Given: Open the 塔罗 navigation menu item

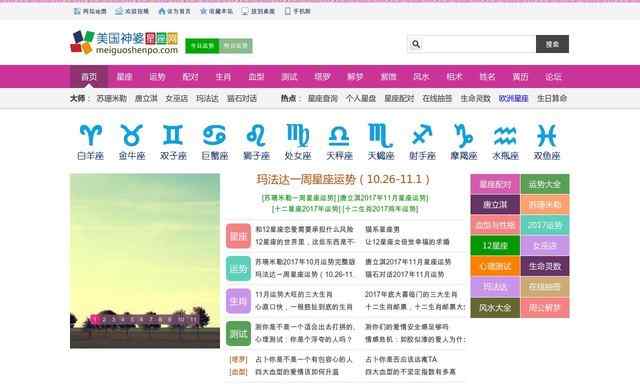Looking at the screenshot, I should (322, 77).
